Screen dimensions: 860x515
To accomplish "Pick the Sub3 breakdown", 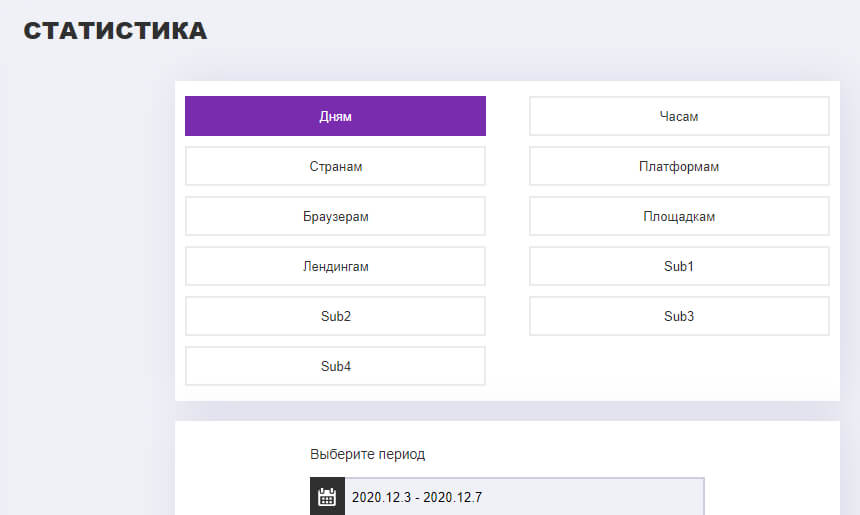I will tap(679, 316).
